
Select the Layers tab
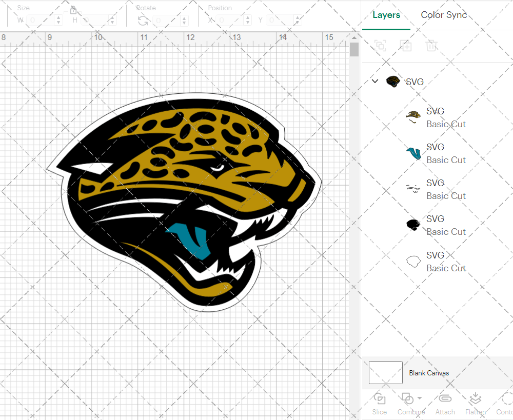[386, 15]
